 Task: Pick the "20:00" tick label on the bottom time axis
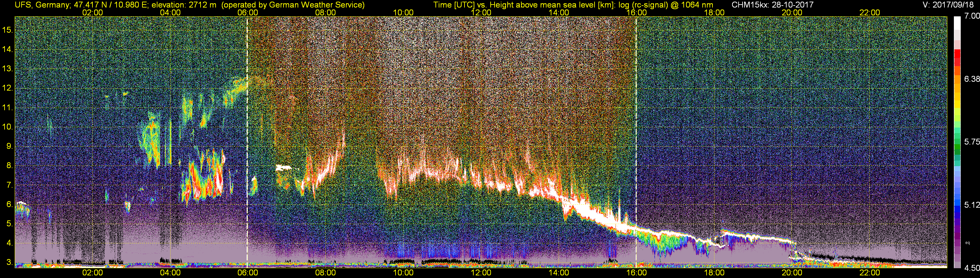[x=792, y=273]
